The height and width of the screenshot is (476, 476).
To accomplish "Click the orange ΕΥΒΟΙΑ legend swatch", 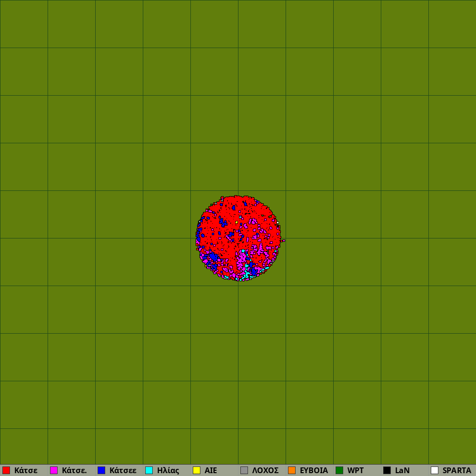I will 292,470.
